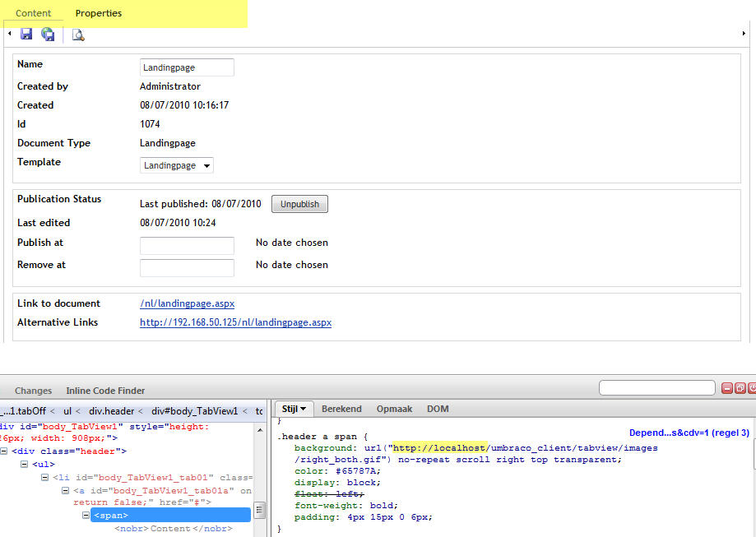Click left scroll arrow in toolbar

(x=9, y=34)
